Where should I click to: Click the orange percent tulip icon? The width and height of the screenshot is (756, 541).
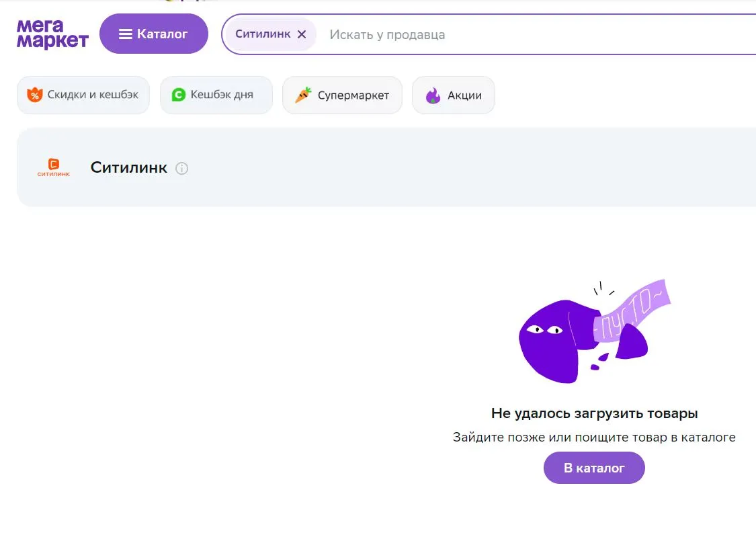click(35, 95)
